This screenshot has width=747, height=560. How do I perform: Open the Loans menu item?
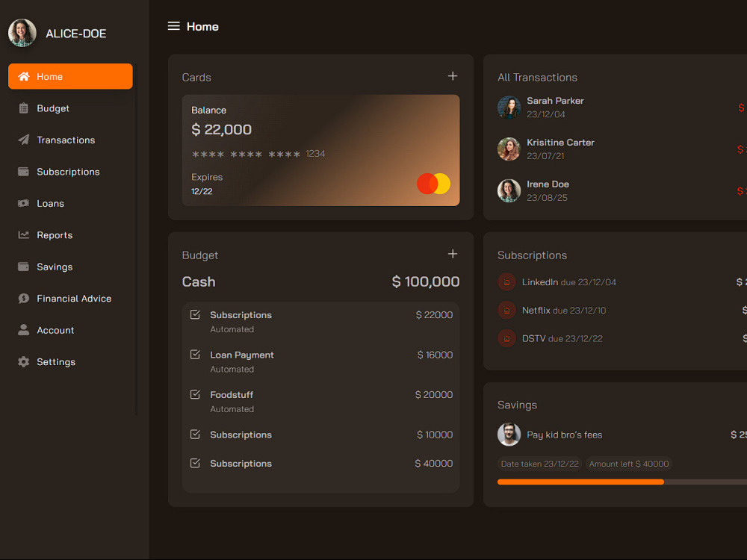pyautogui.click(x=70, y=203)
